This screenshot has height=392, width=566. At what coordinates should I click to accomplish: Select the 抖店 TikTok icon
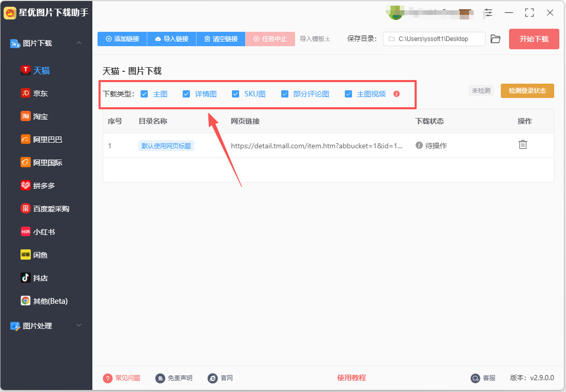(x=25, y=278)
